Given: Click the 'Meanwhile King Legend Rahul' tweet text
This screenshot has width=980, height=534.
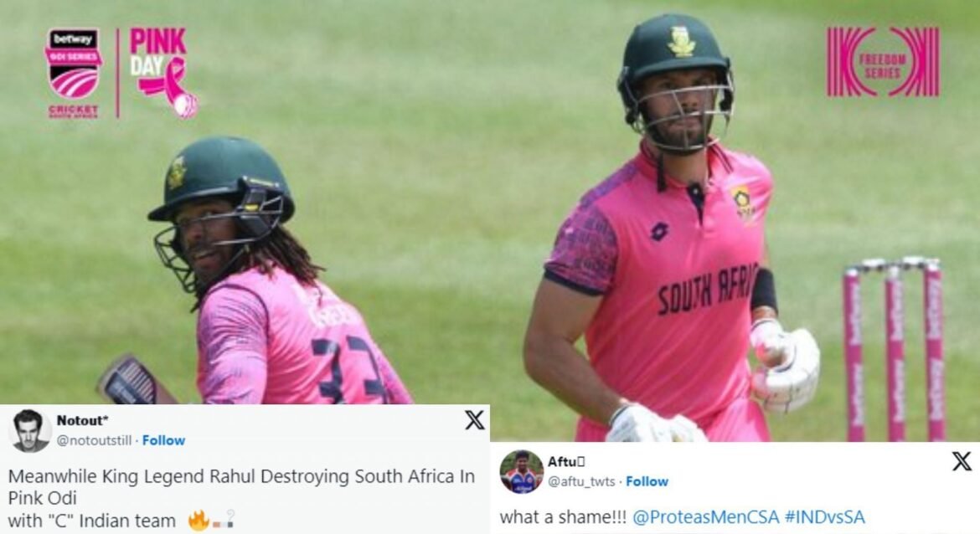Looking at the screenshot, I should pos(241,498).
